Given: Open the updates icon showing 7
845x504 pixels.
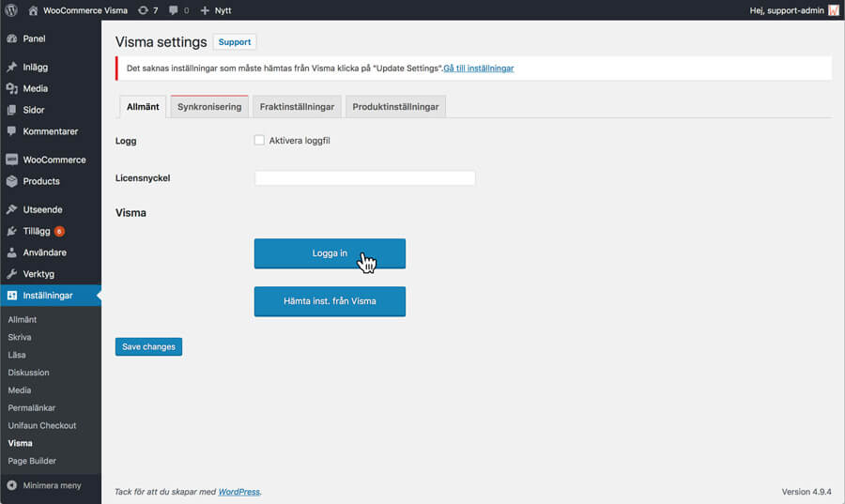Looking at the screenshot, I should click(143, 10).
